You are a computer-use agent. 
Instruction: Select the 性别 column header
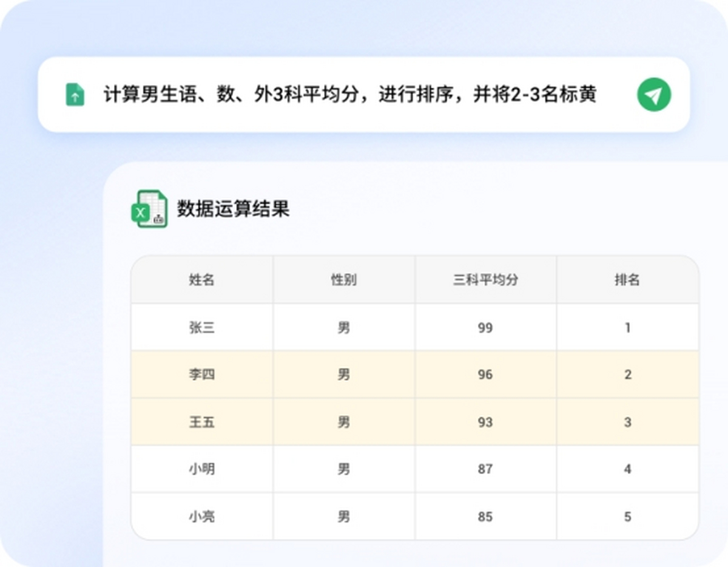point(343,280)
